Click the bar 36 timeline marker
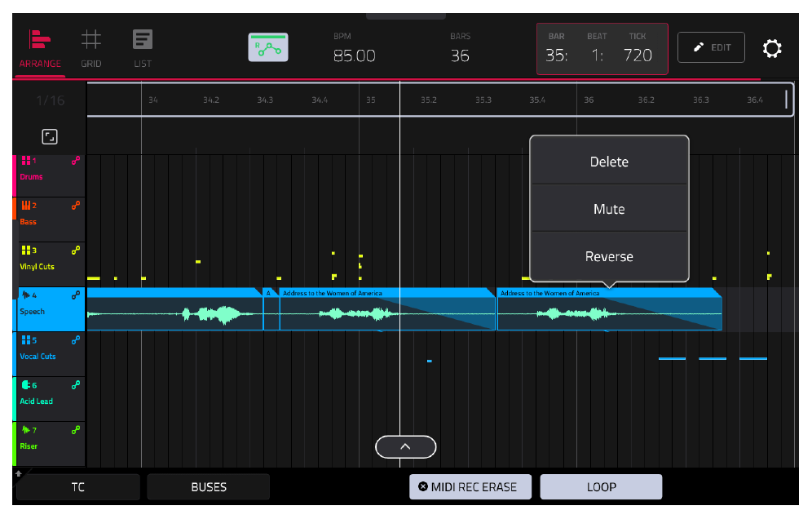The width and height of the screenshot is (812, 519). point(589,100)
